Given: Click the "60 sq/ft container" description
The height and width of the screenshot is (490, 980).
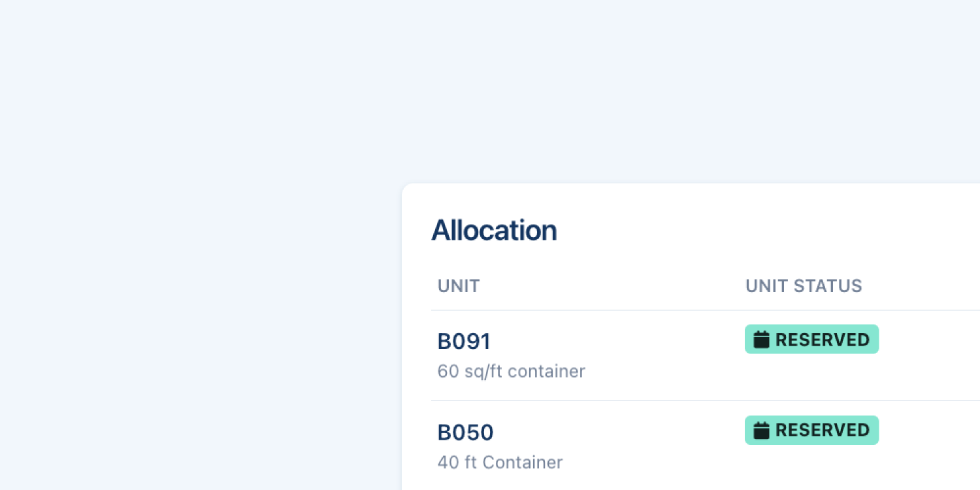Looking at the screenshot, I should 511,372.
